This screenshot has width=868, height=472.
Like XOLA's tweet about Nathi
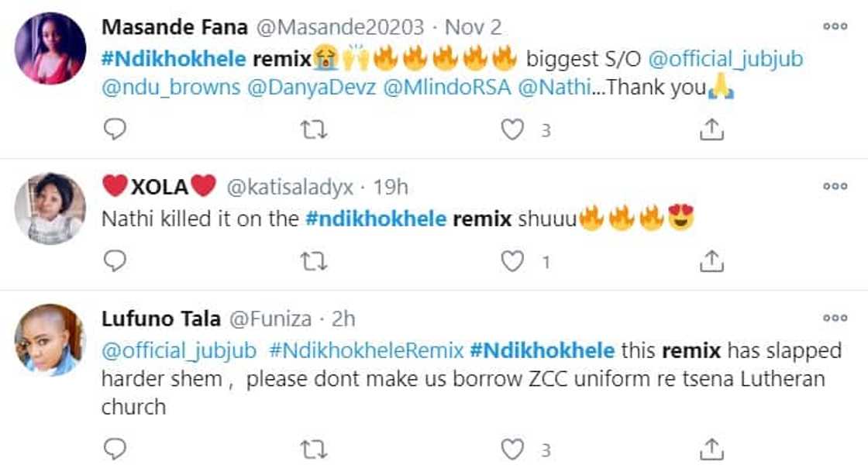(512, 262)
